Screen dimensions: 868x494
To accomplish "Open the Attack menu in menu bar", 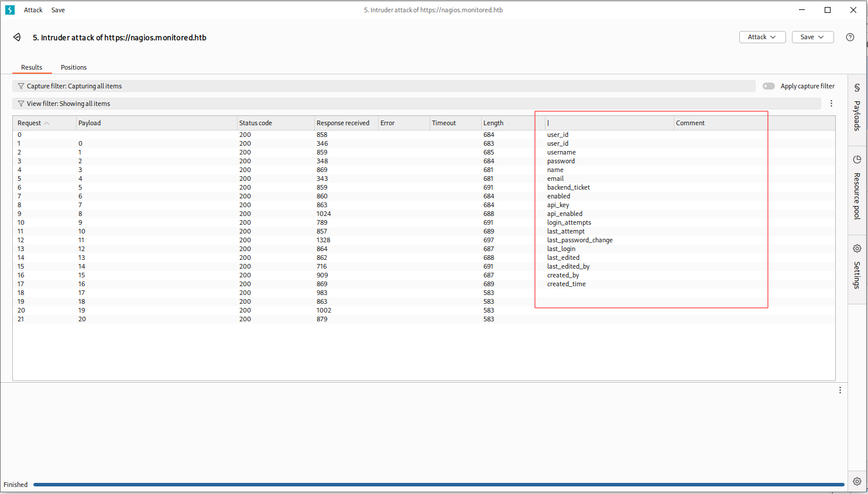I will click(33, 10).
